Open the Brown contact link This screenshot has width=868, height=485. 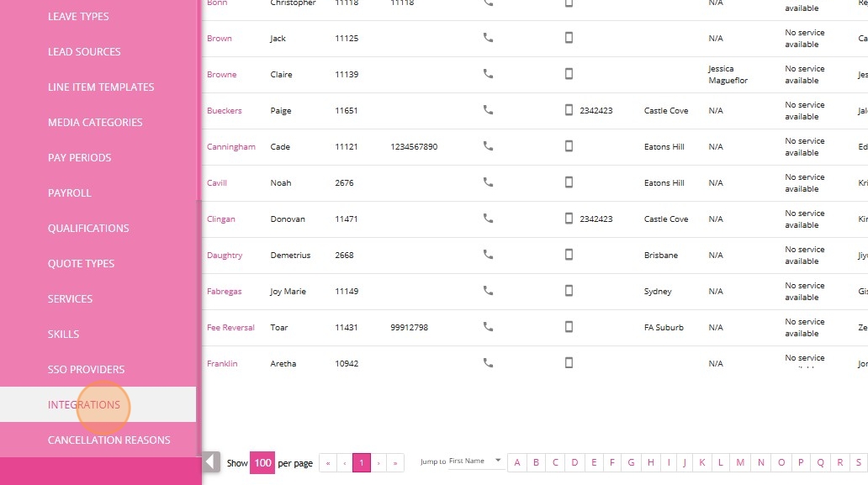click(220, 38)
